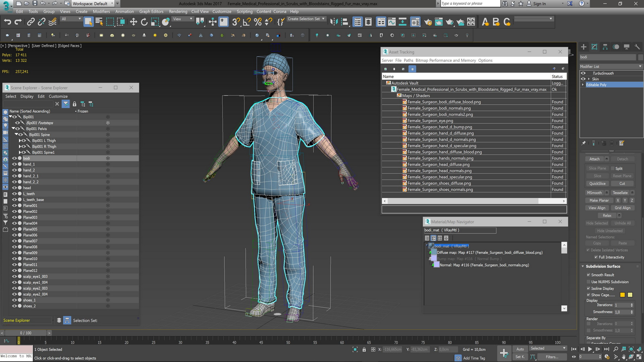The height and width of the screenshot is (362, 644).
Task: Click the Attach button
Action: 594,159
